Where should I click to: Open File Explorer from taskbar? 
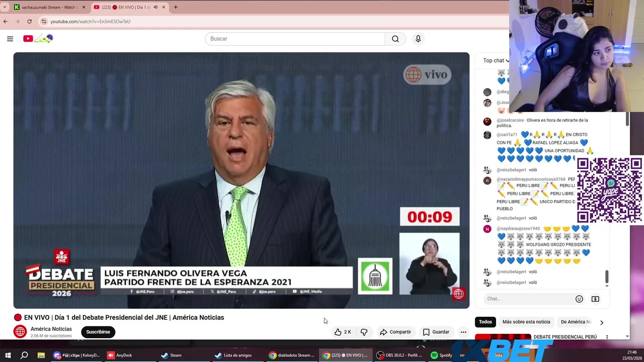click(x=41, y=355)
